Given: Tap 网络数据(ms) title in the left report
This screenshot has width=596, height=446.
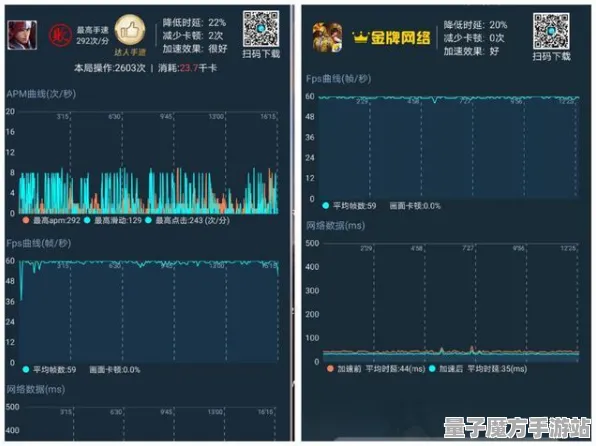Looking at the screenshot, I should (x=36, y=389).
